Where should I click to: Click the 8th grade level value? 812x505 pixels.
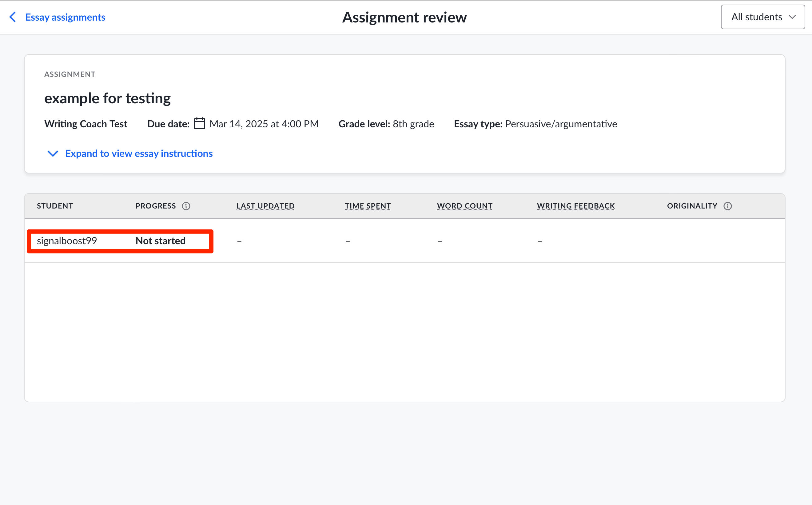coord(413,124)
